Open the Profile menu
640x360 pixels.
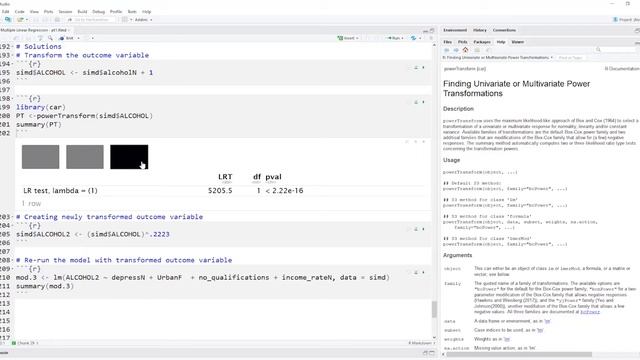[116, 12]
